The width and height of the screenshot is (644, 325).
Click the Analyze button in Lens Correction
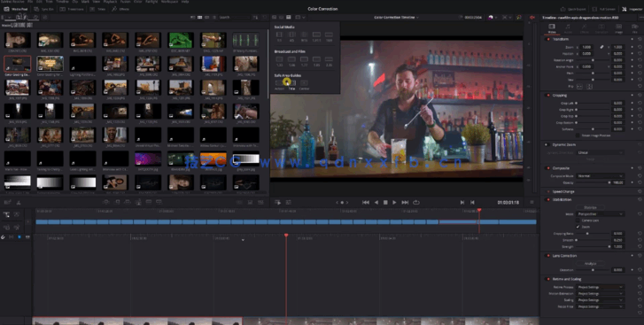point(590,263)
